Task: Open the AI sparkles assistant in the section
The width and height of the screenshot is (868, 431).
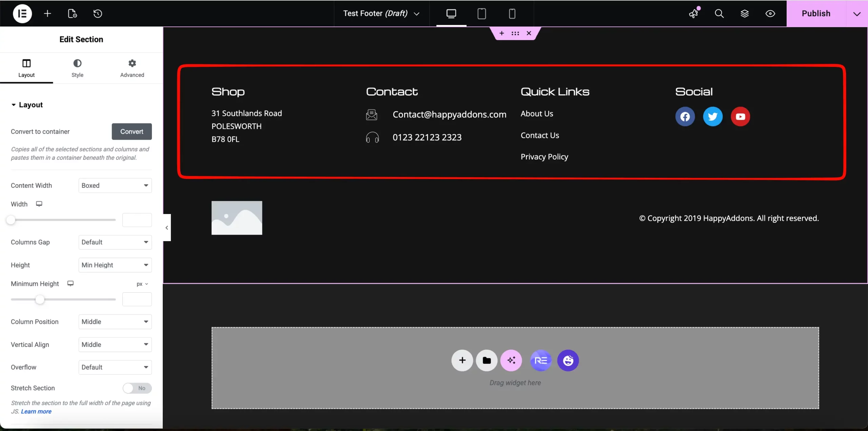Action: coord(511,360)
